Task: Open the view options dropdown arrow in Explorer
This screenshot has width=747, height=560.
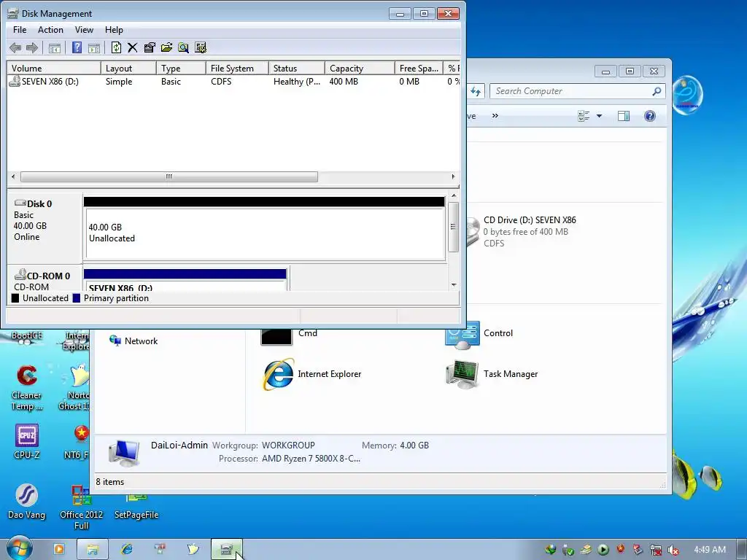Action: 600,116
